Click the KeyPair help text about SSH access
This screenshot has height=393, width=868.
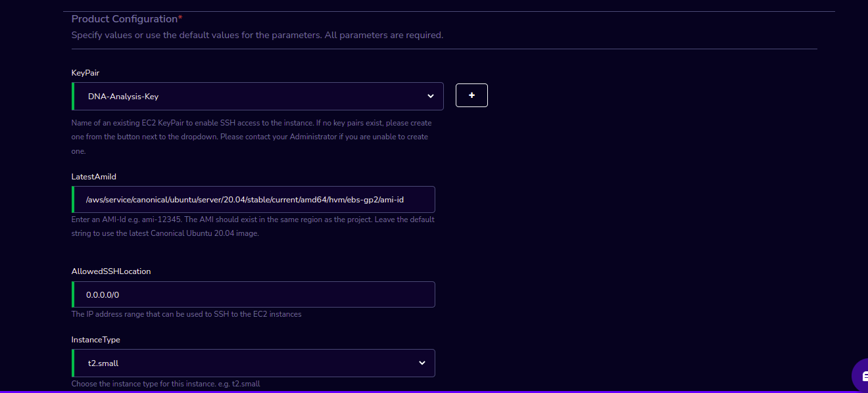pyautogui.click(x=252, y=137)
